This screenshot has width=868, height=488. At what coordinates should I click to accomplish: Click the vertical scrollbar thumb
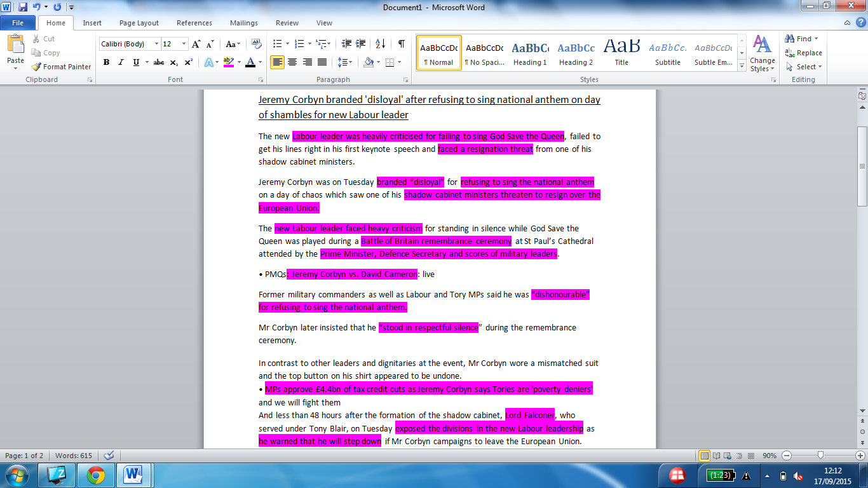(x=862, y=166)
